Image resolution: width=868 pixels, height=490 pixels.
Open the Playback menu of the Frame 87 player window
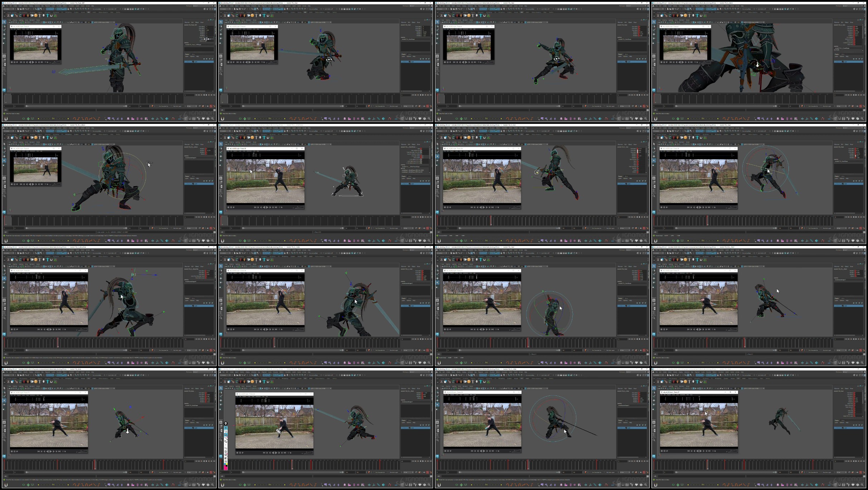(669, 395)
